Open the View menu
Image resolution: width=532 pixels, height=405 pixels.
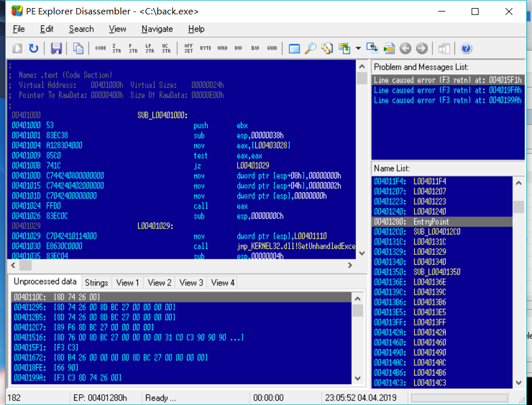click(117, 29)
